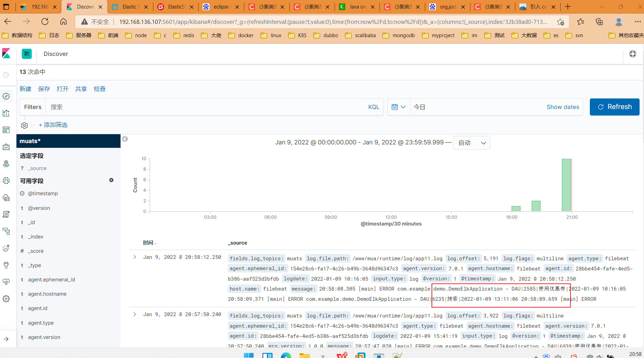Open Recently viewed clock icon in sidebar
Image resolution: width=644 pixels, height=358 pixels.
[6, 75]
